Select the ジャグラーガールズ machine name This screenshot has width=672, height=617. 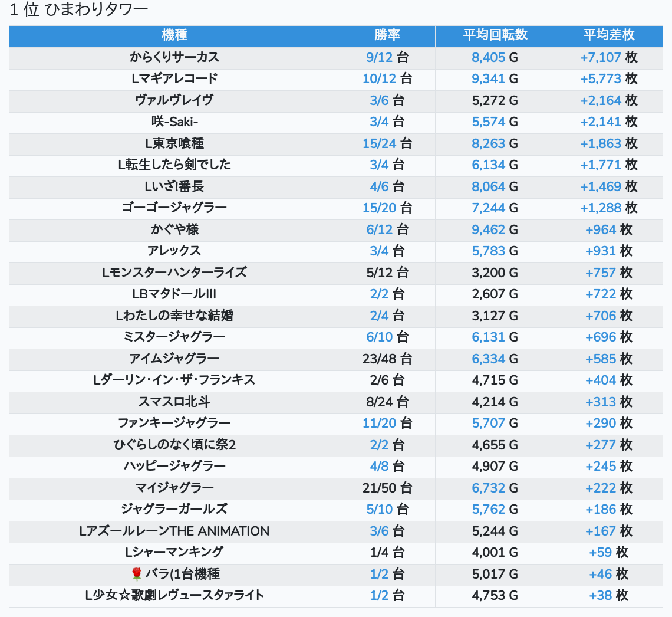coord(174,510)
